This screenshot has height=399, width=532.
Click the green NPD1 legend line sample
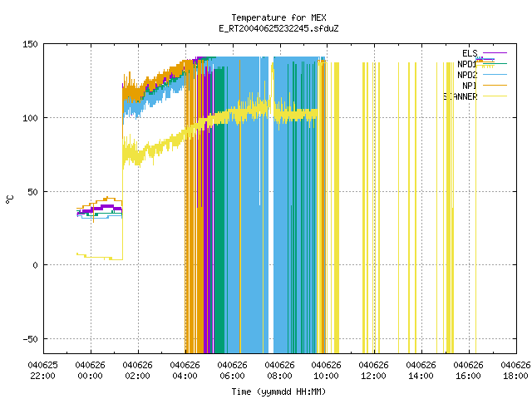click(x=495, y=64)
